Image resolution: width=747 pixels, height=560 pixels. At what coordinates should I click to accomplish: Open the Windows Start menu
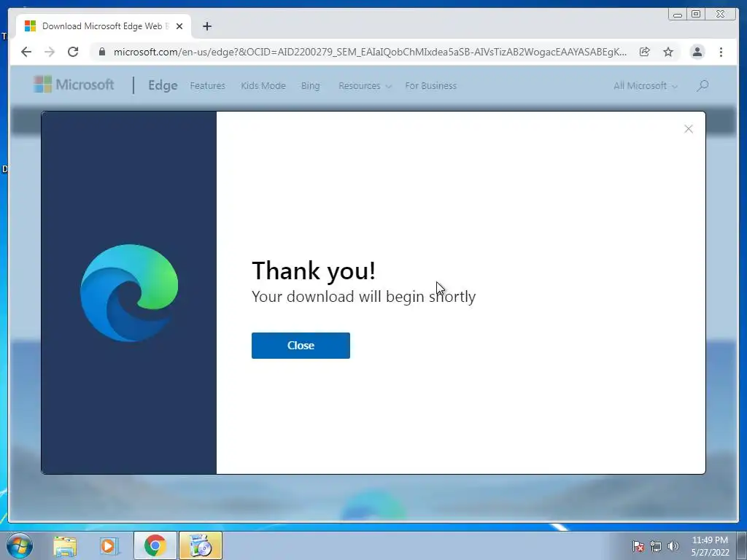pyautogui.click(x=20, y=545)
